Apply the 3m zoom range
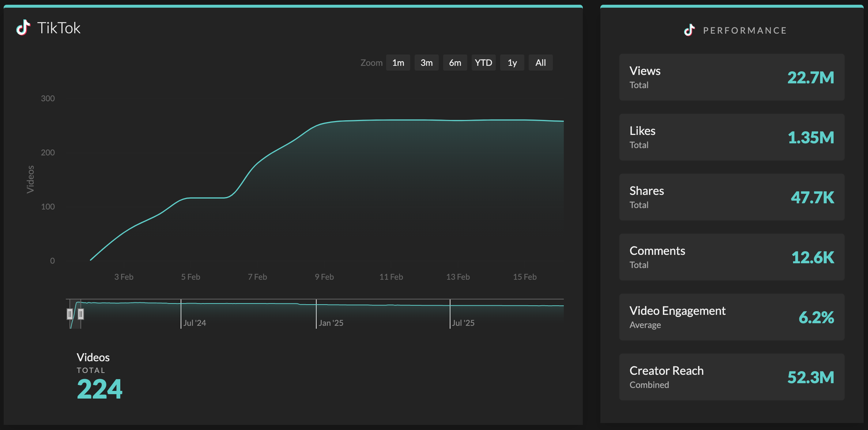The image size is (868, 430). click(426, 63)
